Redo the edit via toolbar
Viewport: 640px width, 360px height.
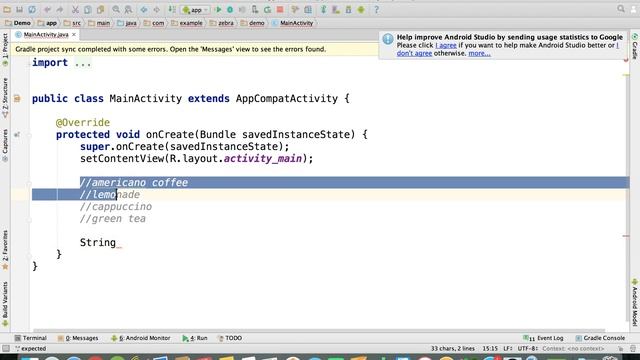click(60, 9)
